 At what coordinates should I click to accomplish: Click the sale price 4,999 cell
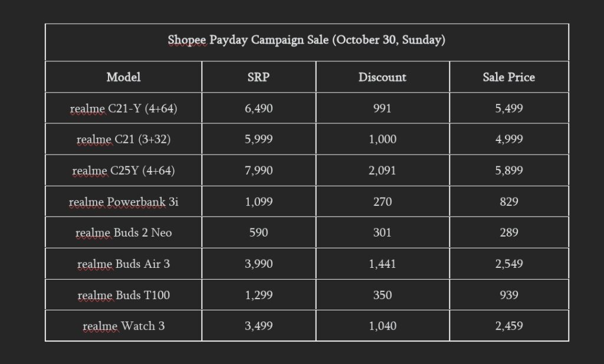click(509, 139)
